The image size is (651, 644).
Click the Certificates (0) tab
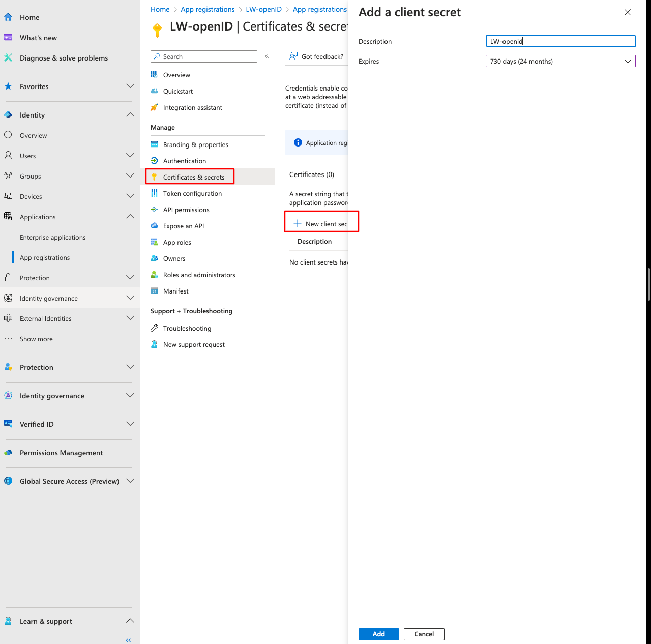pyautogui.click(x=312, y=174)
